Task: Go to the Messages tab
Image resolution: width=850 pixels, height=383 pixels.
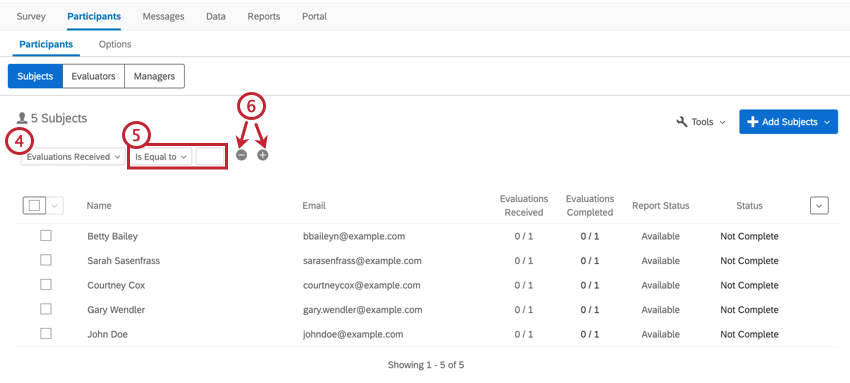Action: coord(163,16)
